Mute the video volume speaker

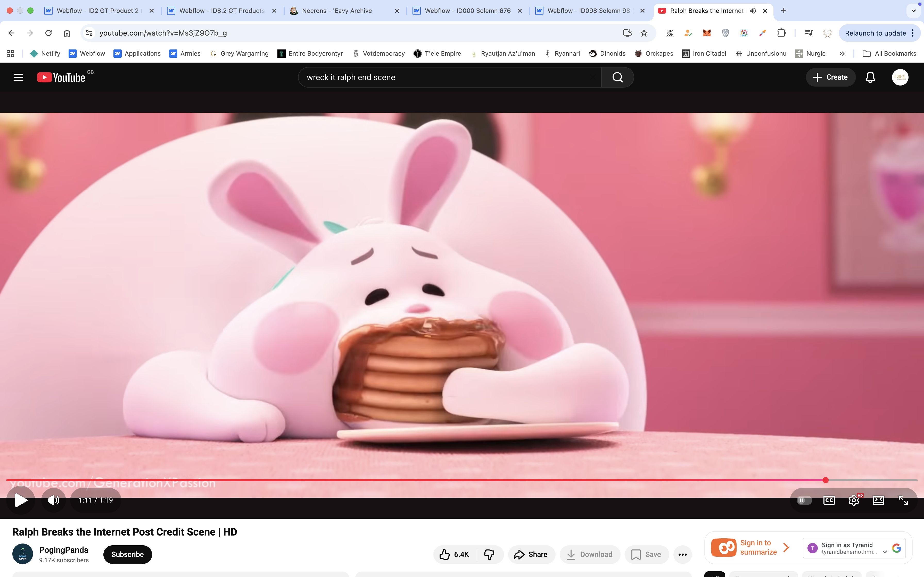click(x=53, y=500)
